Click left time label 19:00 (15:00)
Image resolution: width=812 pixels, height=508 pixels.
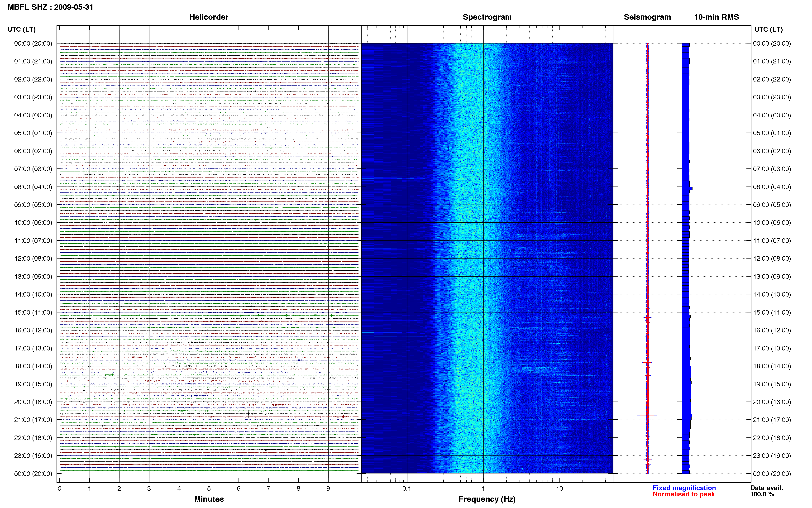pyautogui.click(x=33, y=384)
